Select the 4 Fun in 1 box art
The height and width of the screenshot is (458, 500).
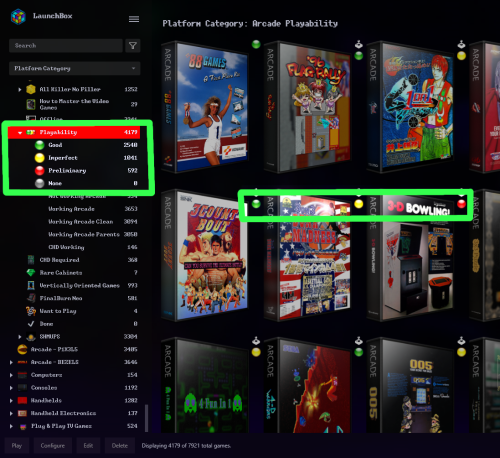205,385
